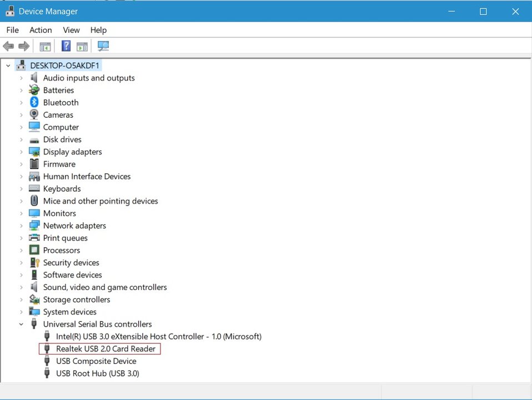Expand the Keyboards category chevron
The width and height of the screenshot is (532, 400).
pos(21,189)
